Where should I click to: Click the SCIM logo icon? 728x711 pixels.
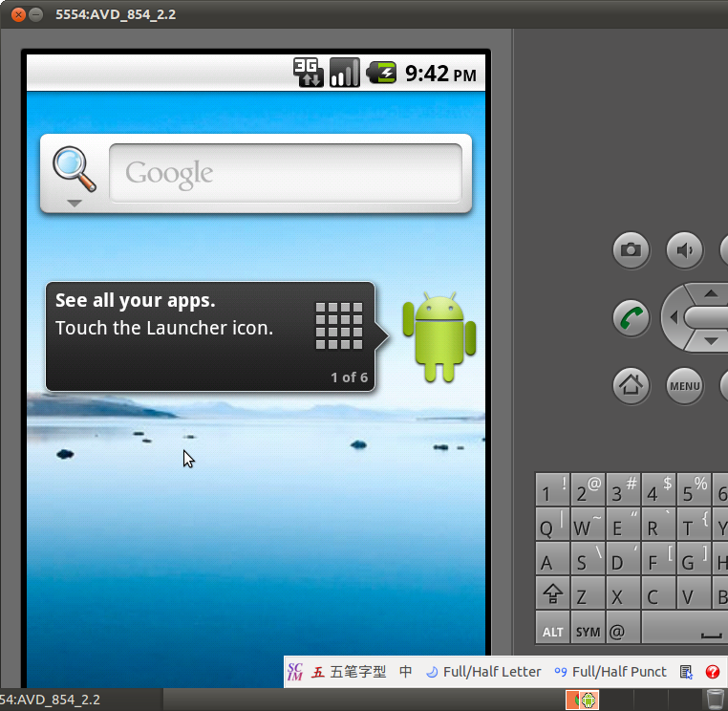295,672
